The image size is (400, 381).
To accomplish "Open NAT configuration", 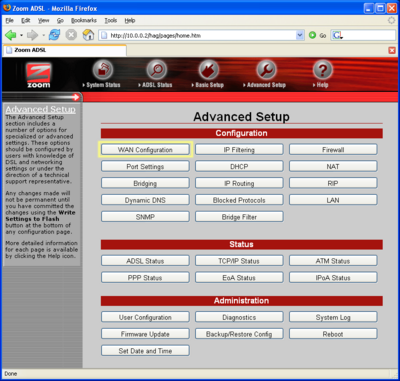I will coord(333,166).
